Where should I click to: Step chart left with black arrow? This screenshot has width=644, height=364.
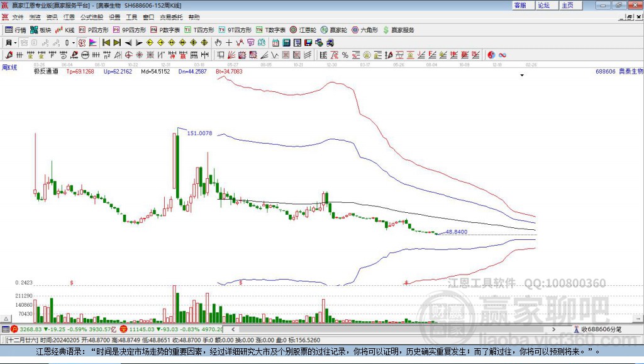(x=128, y=42)
